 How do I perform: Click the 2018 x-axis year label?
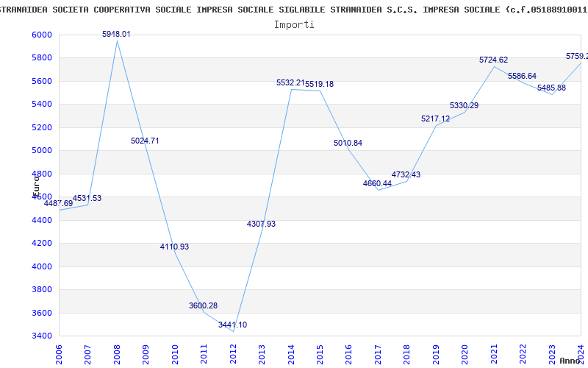coord(407,355)
